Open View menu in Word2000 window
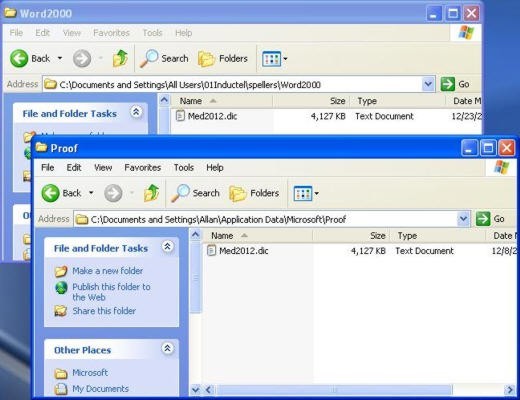 pos(72,33)
